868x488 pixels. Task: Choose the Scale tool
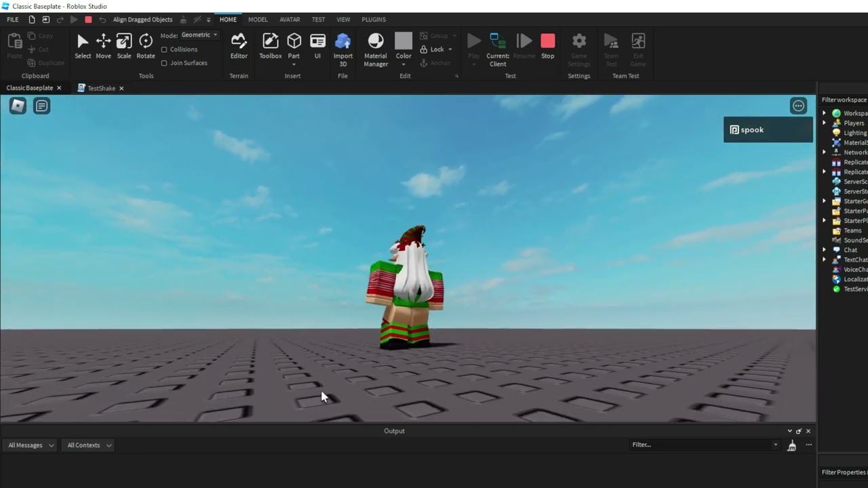tap(124, 46)
